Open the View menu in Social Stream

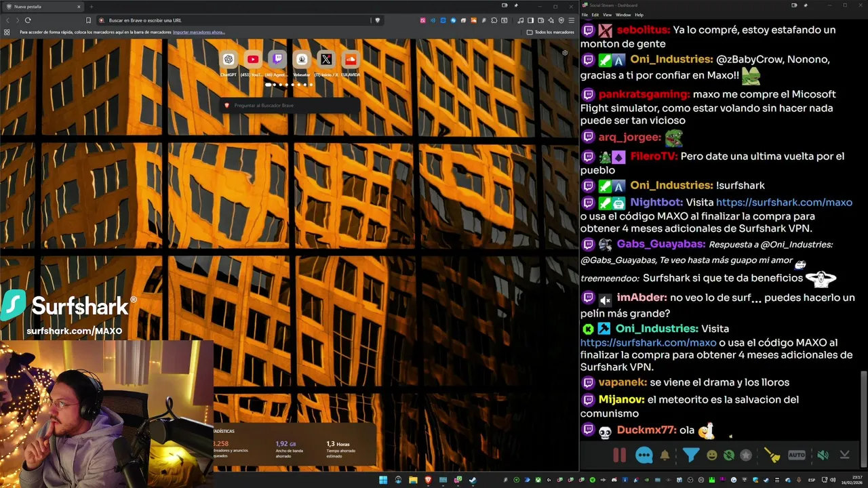tap(607, 15)
